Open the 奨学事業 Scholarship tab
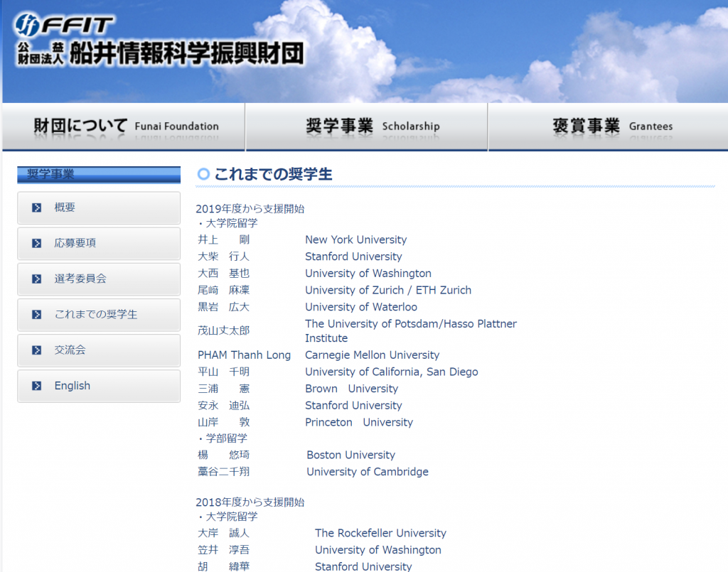 pyautogui.click(x=367, y=126)
